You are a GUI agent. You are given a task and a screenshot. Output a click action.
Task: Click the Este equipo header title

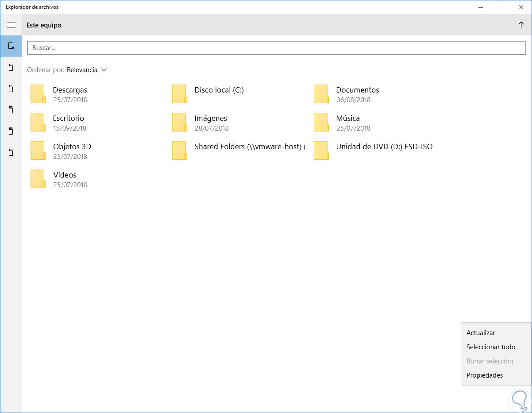click(44, 25)
